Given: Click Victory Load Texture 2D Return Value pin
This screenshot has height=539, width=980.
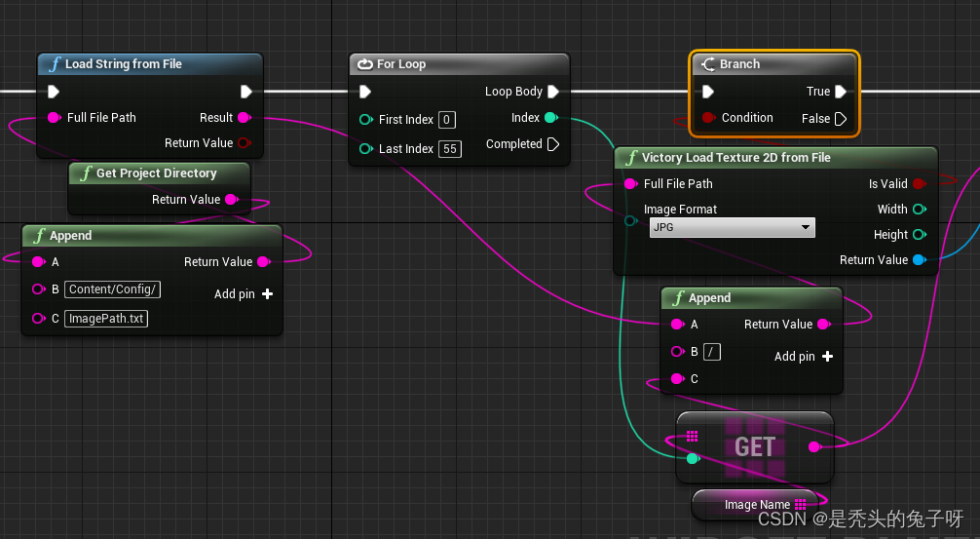Looking at the screenshot, I should point(920,260).
